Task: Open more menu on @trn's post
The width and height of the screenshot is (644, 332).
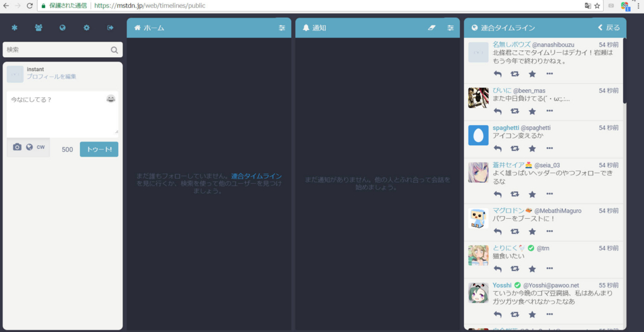Action: point(550,268)
